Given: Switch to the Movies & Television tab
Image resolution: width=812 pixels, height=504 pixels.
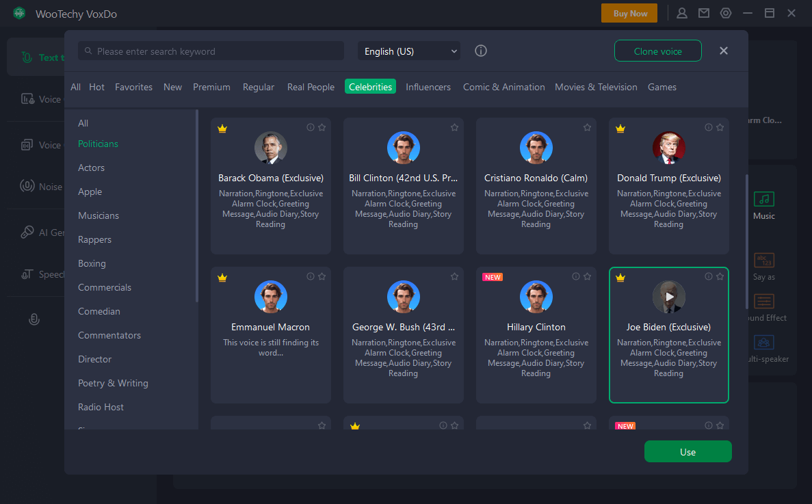Looking at the screenshot, I should point(596,87).
